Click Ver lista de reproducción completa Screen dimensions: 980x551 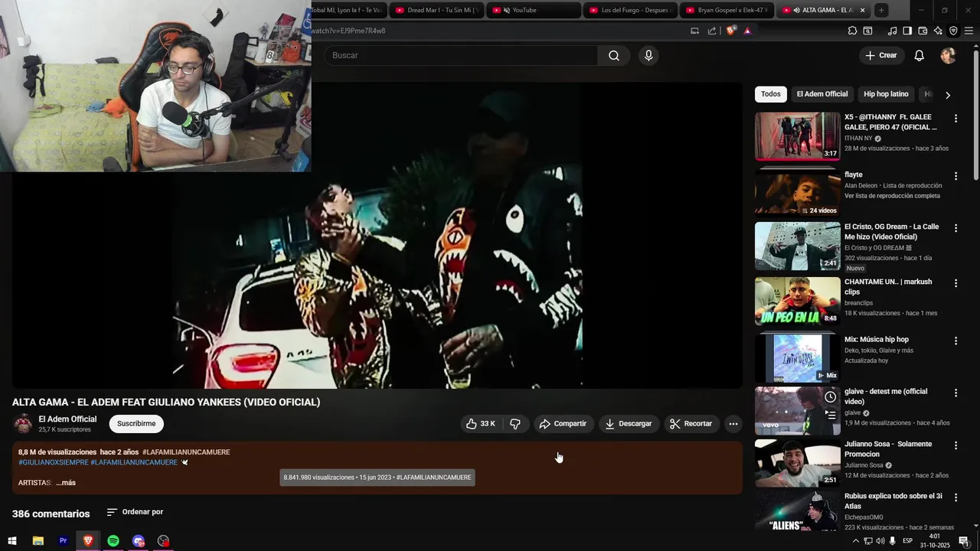tap(892, 196)
